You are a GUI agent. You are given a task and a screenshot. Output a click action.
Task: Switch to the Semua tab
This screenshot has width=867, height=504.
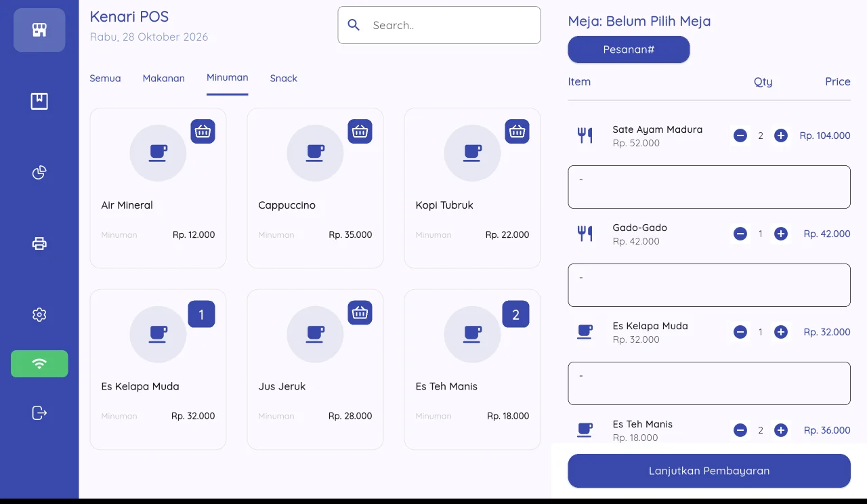coord(105,79)
